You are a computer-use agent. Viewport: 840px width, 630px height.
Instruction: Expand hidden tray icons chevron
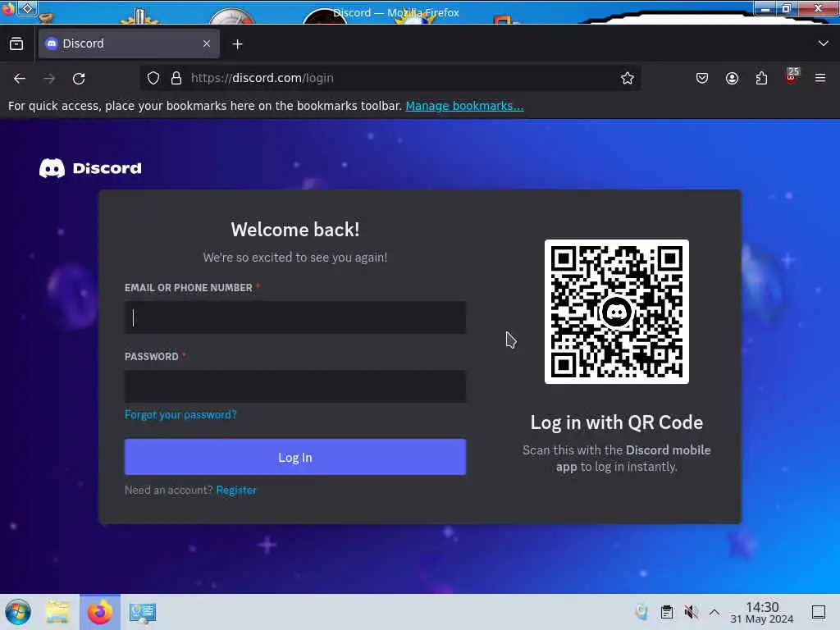click(x=714, y=612)
